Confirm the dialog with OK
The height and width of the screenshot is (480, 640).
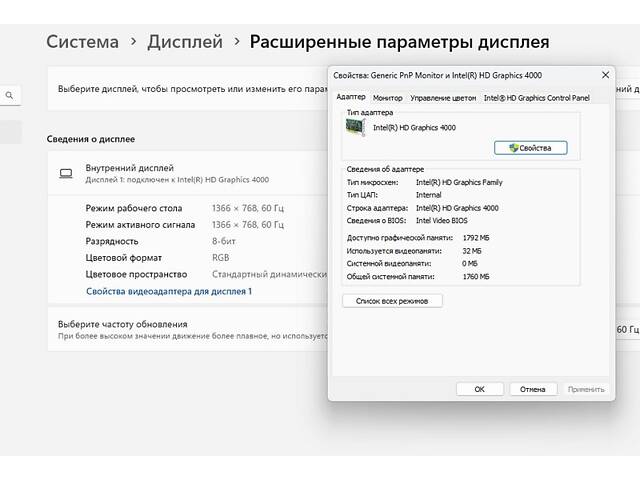pyautogui.click(x=480, y=389)
